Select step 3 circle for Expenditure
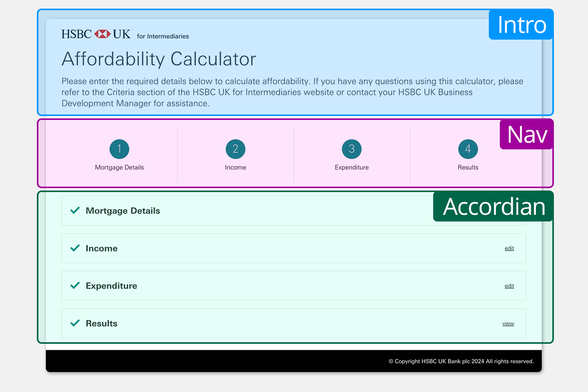The height and width of the screenshot is (392, 588). [x=352, y=149]
